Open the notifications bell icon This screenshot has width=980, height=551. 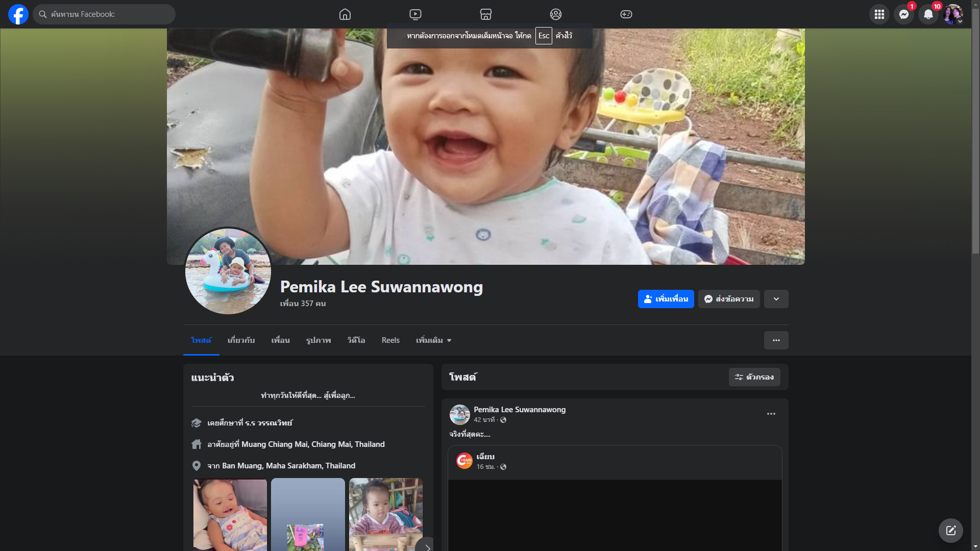coord(928,14)
